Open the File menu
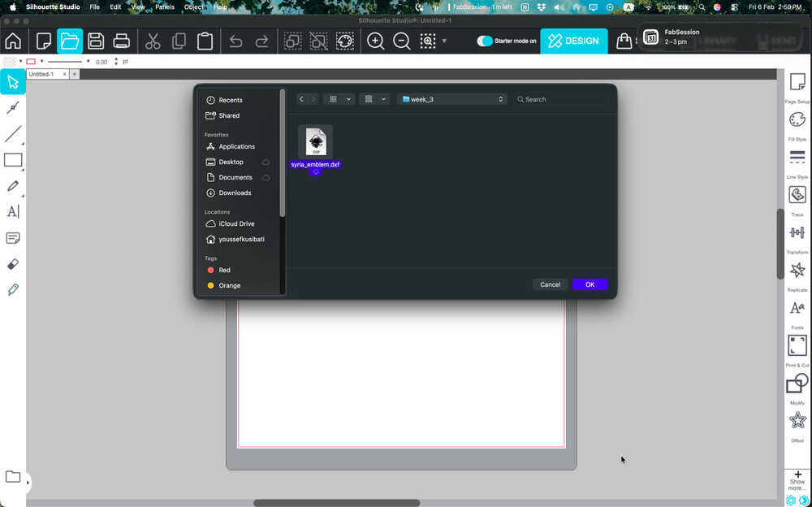The image size is (812, 507). pos(94,7)
